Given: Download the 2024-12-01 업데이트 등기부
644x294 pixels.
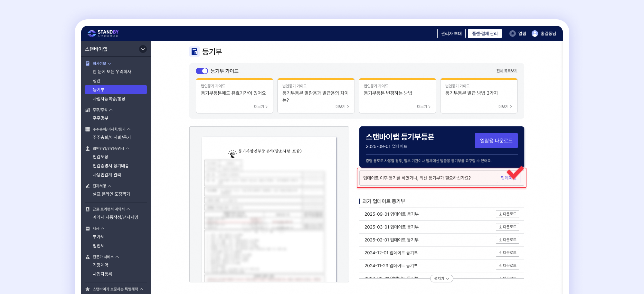Looking at the screenshot, I should tap(507, 253).
